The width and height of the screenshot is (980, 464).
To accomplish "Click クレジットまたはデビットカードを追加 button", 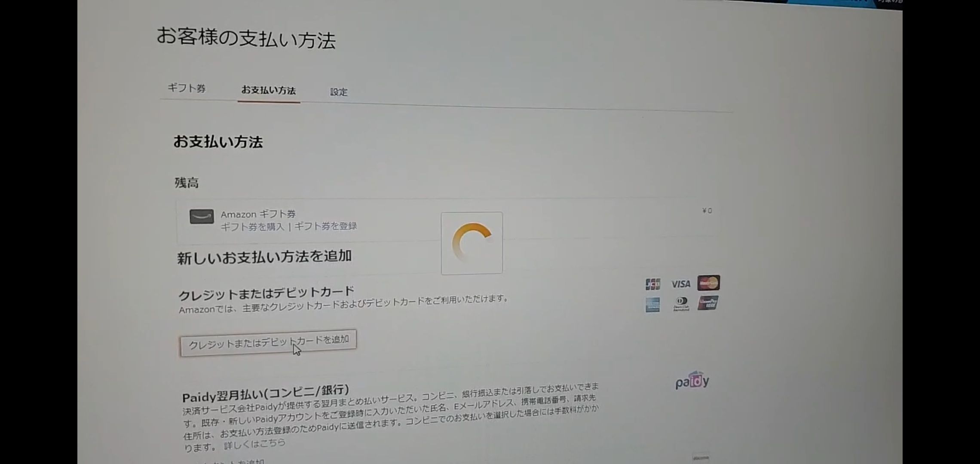I will [x=268, y=343].
